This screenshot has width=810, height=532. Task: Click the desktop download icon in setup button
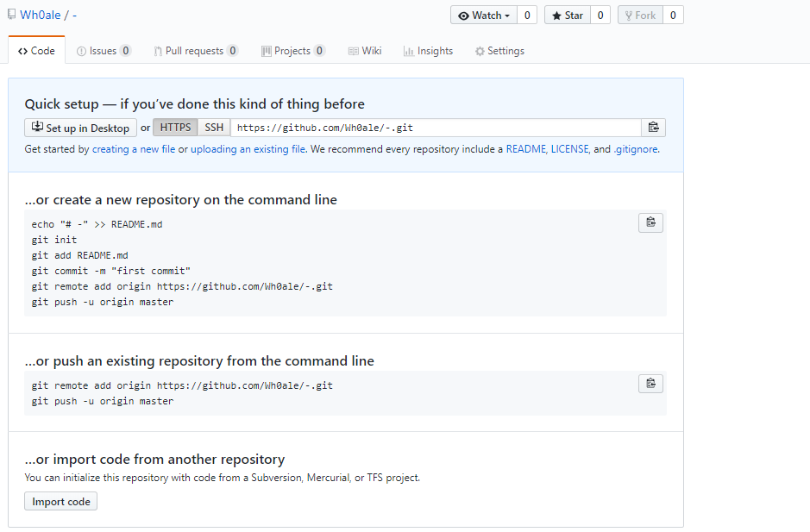[37, 127]
